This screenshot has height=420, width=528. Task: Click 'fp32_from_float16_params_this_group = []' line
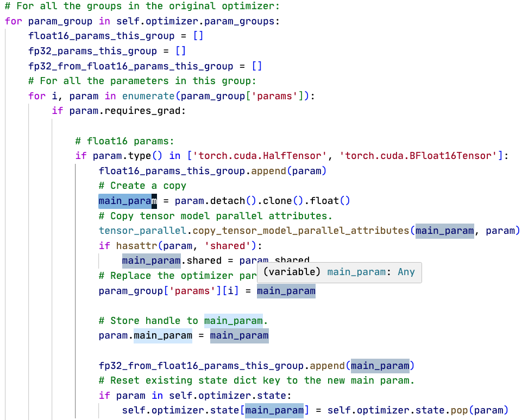click(x=145, y=66)
